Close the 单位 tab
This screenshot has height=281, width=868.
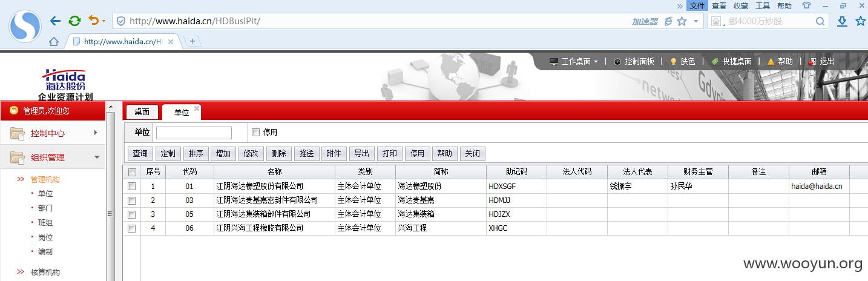click(x=197, y=108)
